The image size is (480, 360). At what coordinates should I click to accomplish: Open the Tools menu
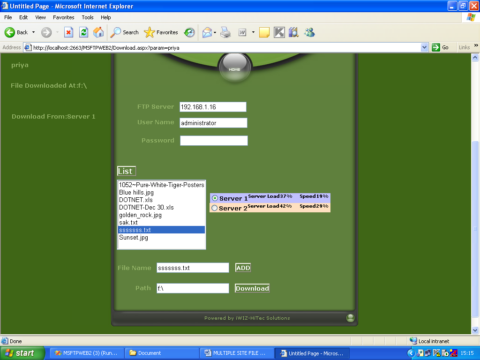coord(88,17)
